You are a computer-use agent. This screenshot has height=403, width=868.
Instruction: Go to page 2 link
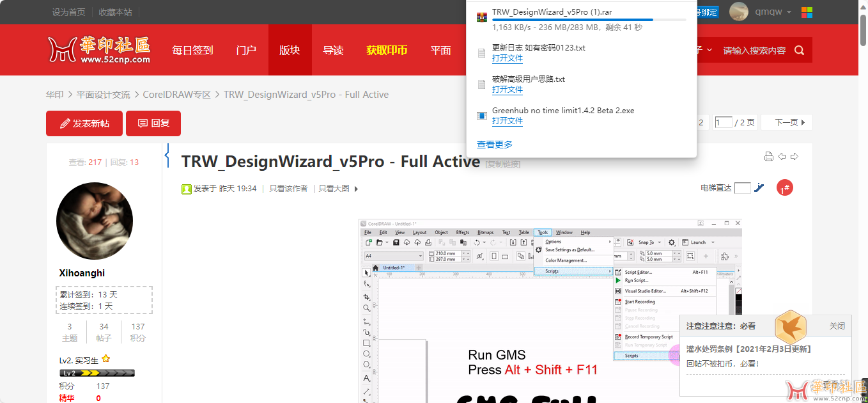(x=701, y=122)
